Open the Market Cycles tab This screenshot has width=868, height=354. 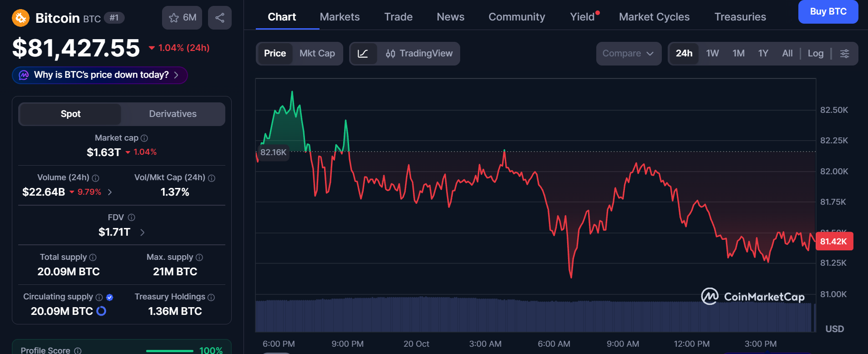pos(654,17)
